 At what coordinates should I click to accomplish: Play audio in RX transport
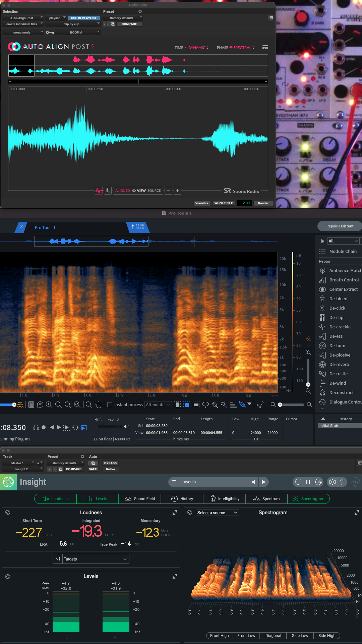point(59,427)
